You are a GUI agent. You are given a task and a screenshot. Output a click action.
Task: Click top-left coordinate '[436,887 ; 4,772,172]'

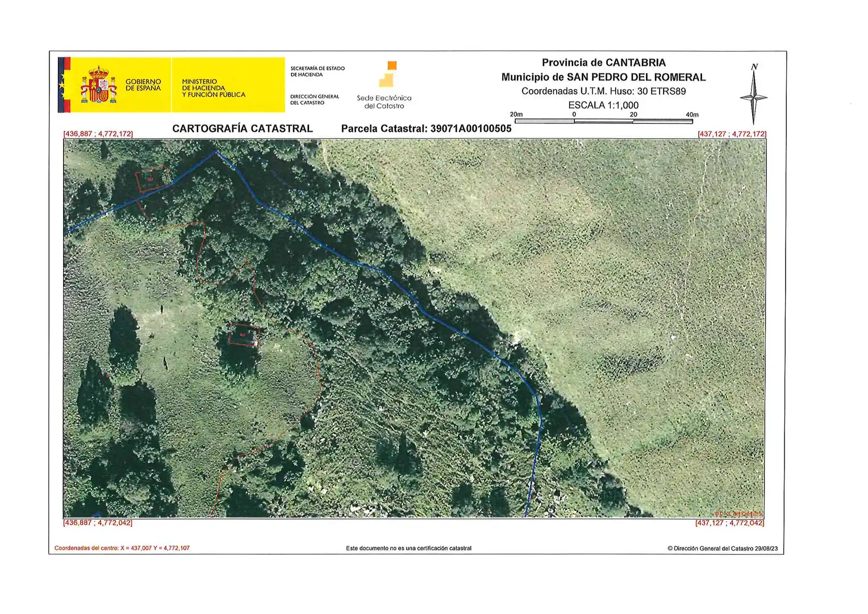tap(98, 134)
